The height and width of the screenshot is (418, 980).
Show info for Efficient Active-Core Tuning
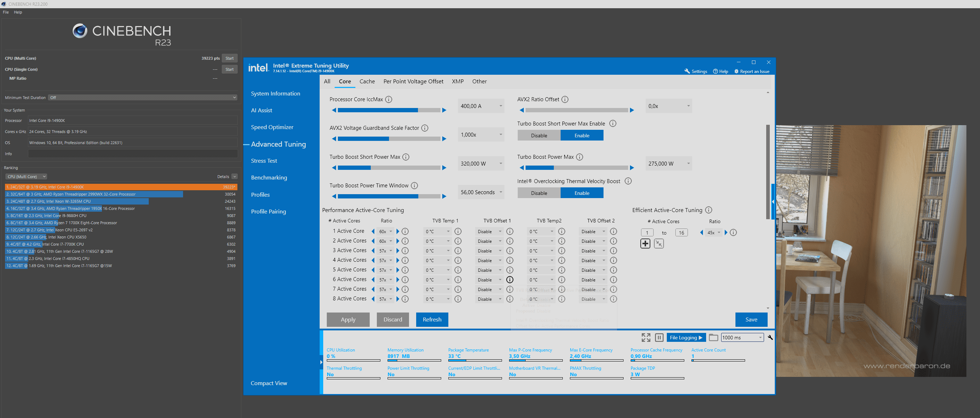pos(708,210)
